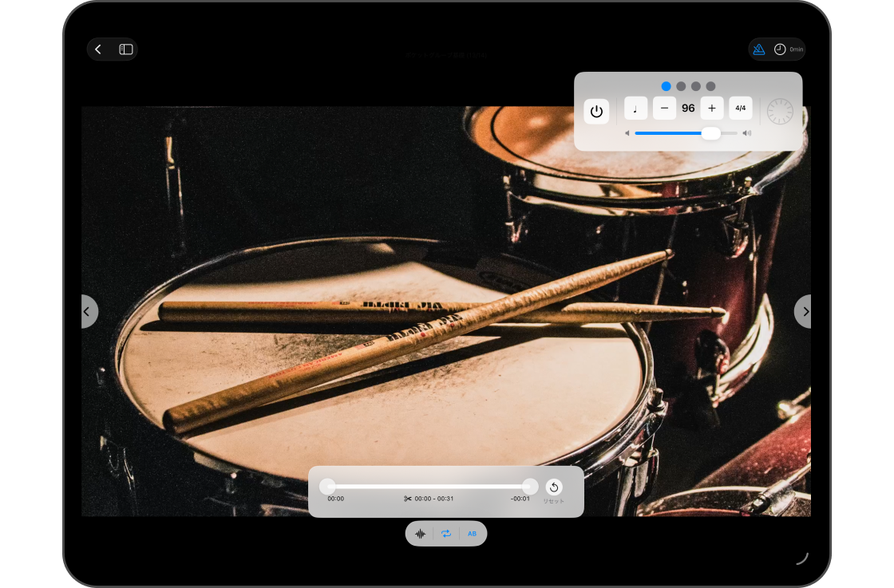
Task: Select the fourth metronome page dot
Action: tap(711, 85)
